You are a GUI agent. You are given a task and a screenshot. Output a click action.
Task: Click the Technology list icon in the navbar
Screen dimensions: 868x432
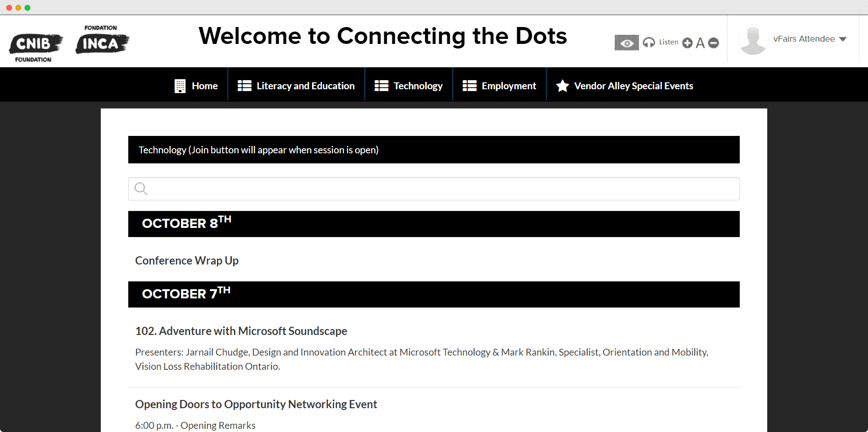tap(381, 85)
